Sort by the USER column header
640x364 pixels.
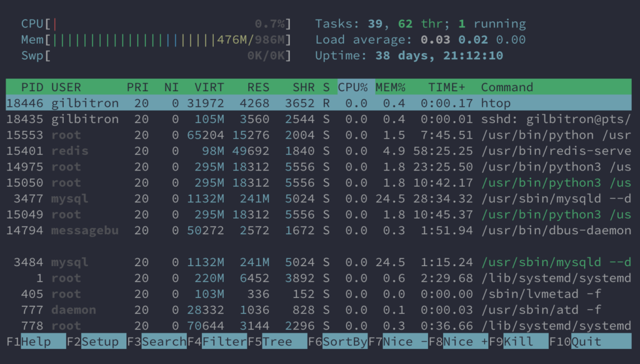point(67,87)
